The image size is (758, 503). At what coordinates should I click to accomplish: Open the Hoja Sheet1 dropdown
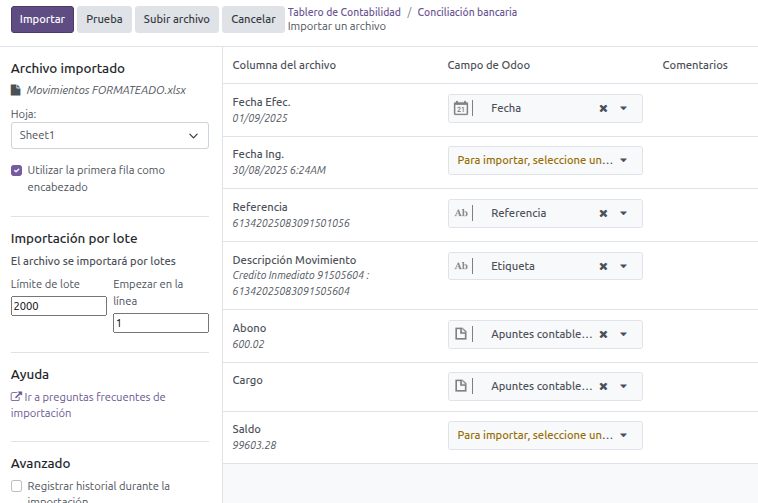(109, 135)
